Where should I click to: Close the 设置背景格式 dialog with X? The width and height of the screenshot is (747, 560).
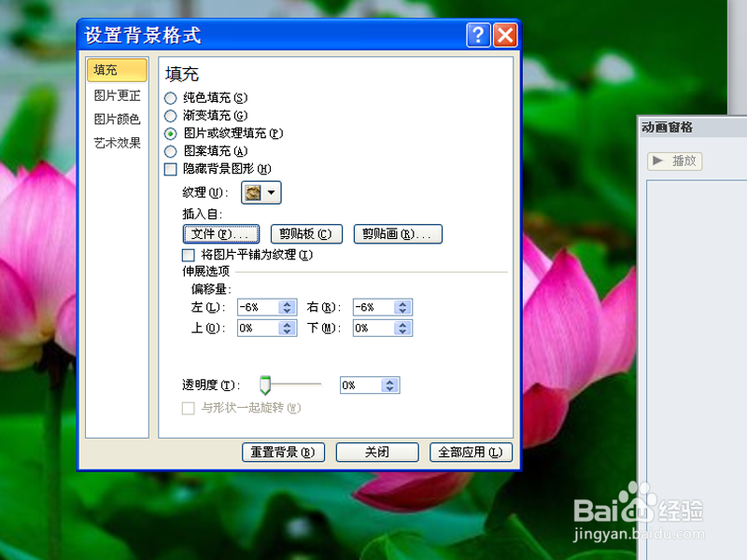(505, 35)
